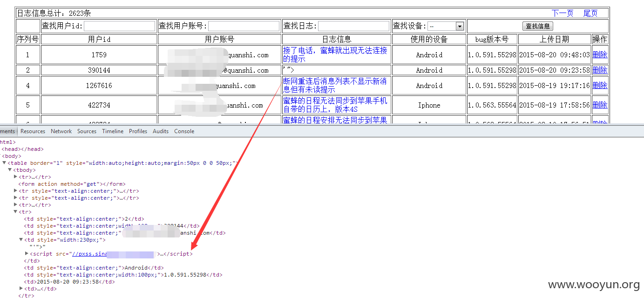
Task: Click upload date 2015-08-19 19:17:16
Action: (x=555, y=85)
